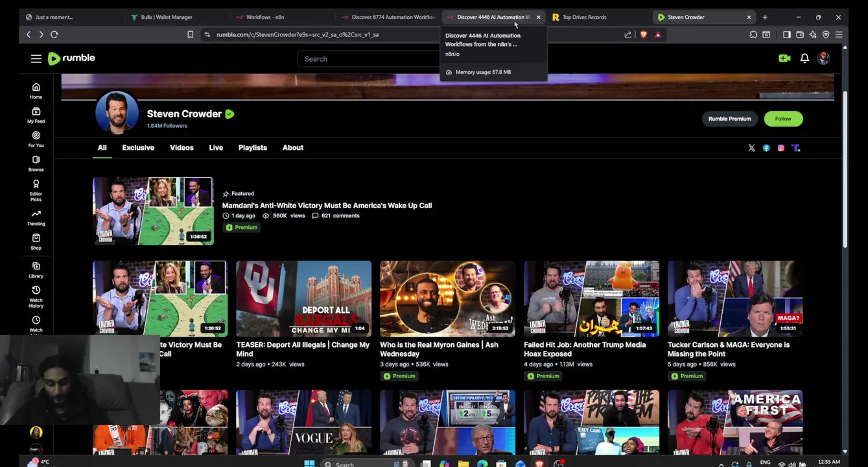Open Failed Hit Job video title
This screenshot has height=467, width=868.
(x=585, y=350)
